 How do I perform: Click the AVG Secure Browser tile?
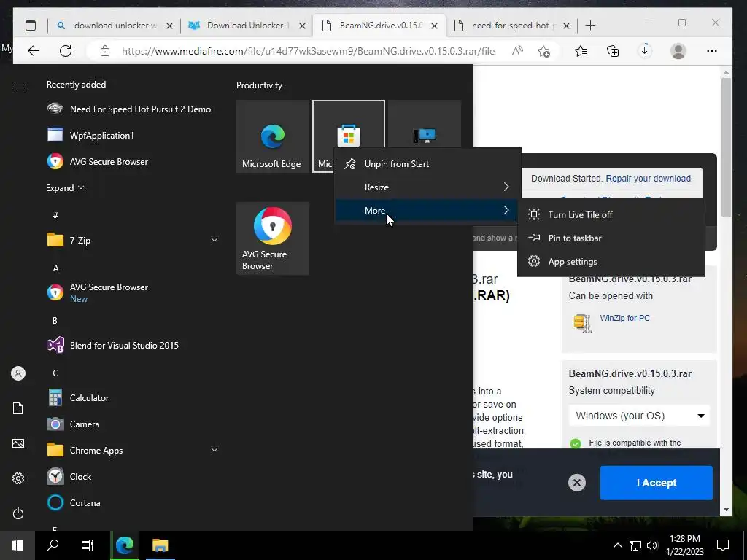tap(273, 238)
